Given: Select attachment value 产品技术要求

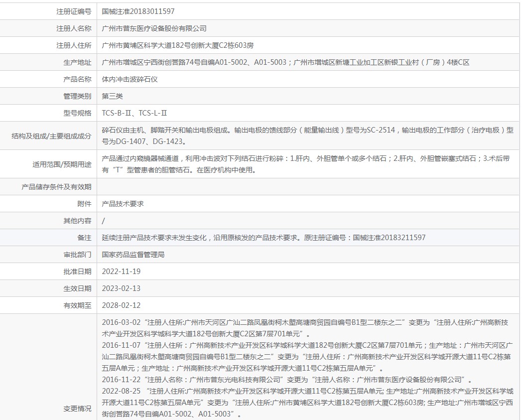Looking at the screenshot, I should [123, 204].
